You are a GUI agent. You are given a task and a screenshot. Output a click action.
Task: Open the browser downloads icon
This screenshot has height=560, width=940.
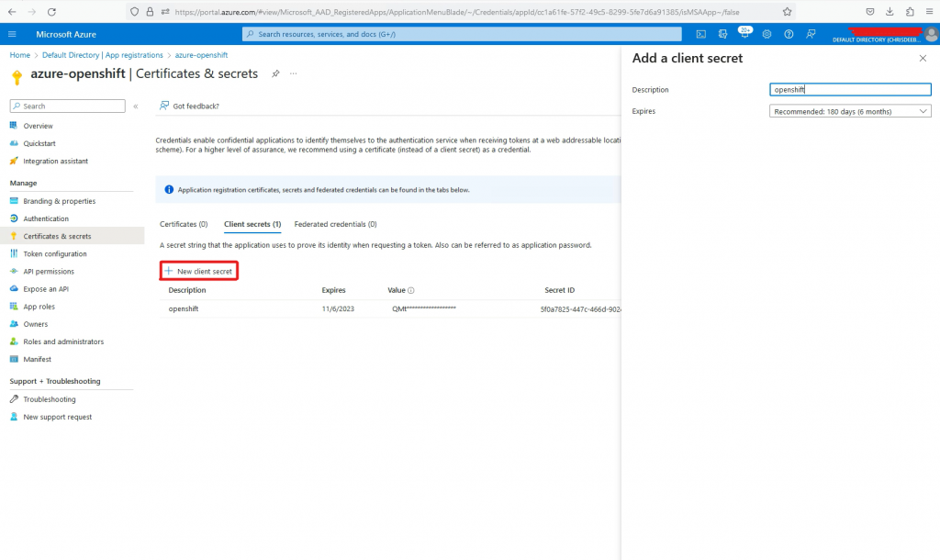[x=890, y=12]
